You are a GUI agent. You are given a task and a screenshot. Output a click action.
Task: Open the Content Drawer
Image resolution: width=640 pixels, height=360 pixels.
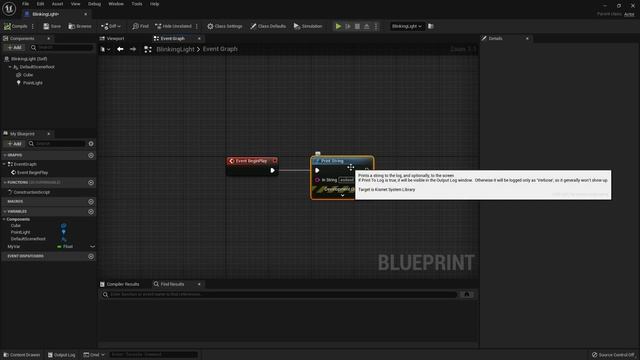click(x=22, y=355)
